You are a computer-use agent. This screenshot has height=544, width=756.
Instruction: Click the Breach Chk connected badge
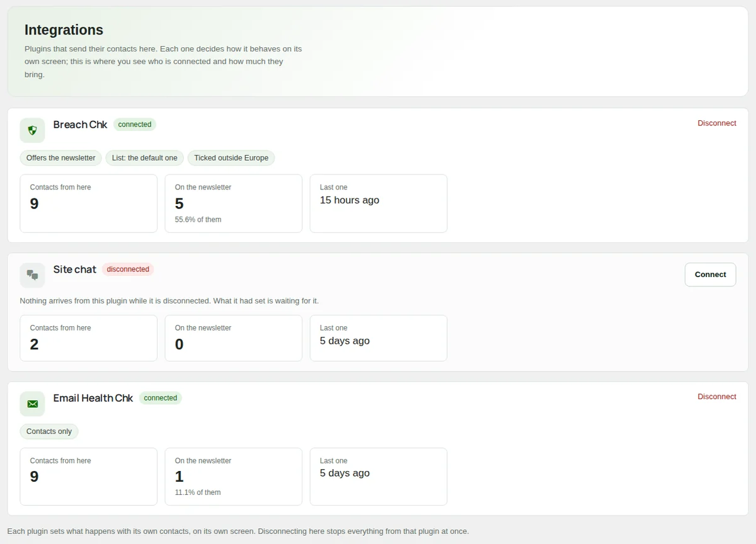(x=135, y=125)
